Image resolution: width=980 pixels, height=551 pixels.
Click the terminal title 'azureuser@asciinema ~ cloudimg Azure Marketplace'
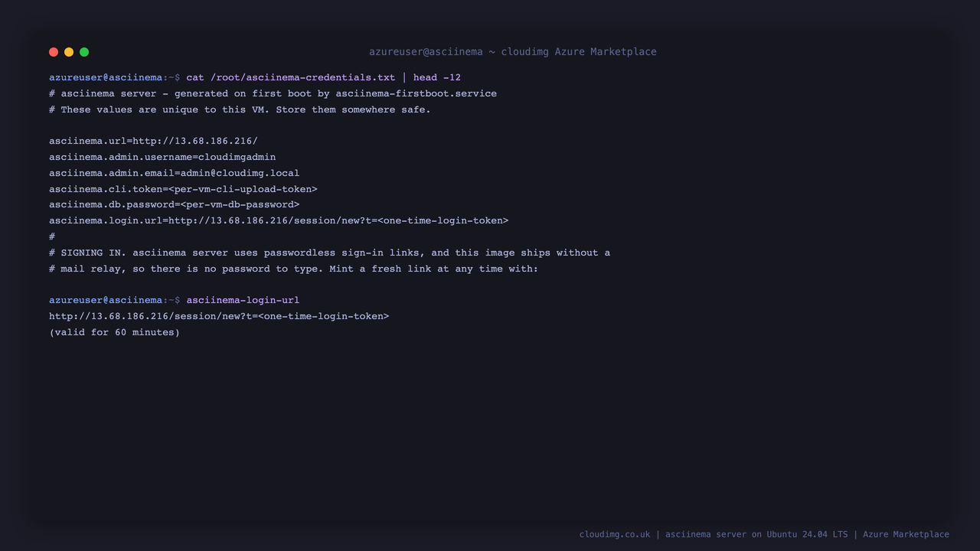513,52
